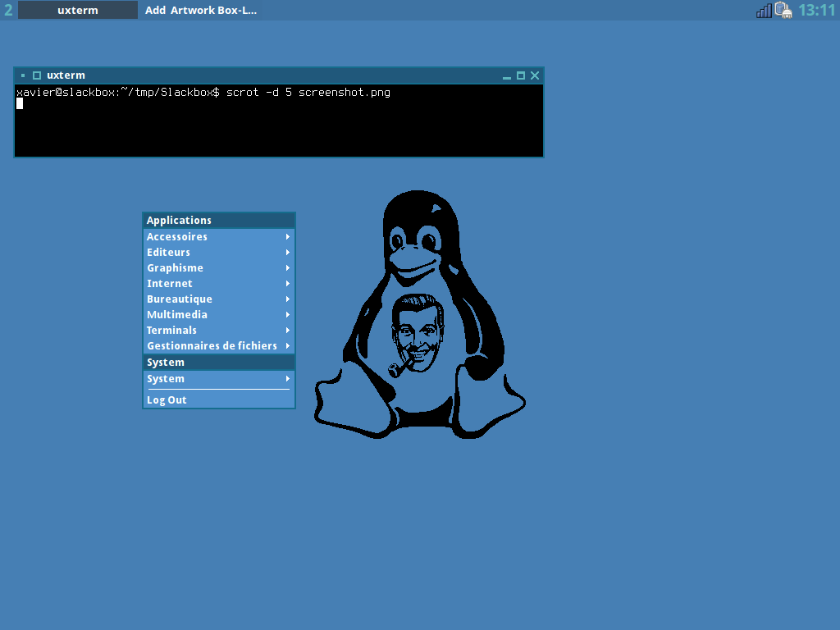Open the Graphisme submenu
The height and width of the screenshot is (630, 840).
(x=218, y=267)
